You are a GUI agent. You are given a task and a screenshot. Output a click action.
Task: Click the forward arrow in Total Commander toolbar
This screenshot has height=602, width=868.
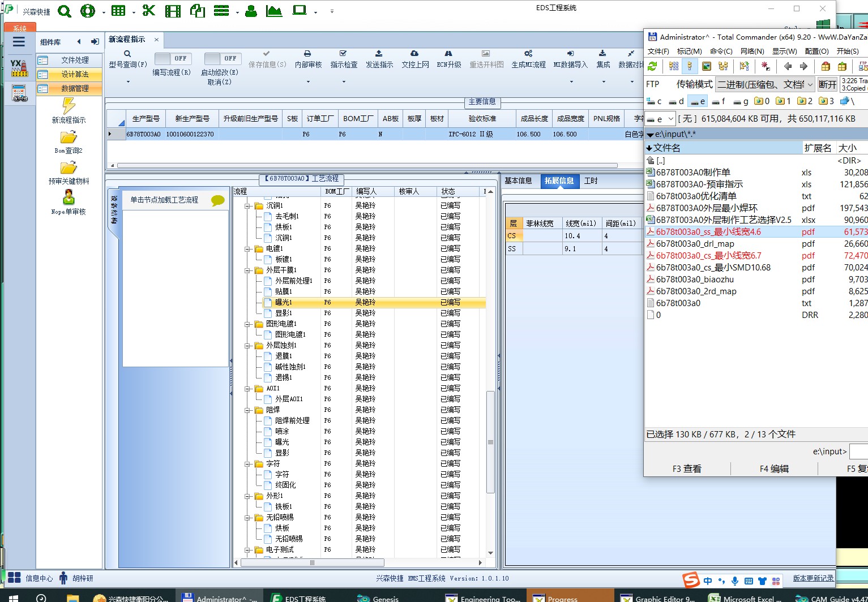803,66
